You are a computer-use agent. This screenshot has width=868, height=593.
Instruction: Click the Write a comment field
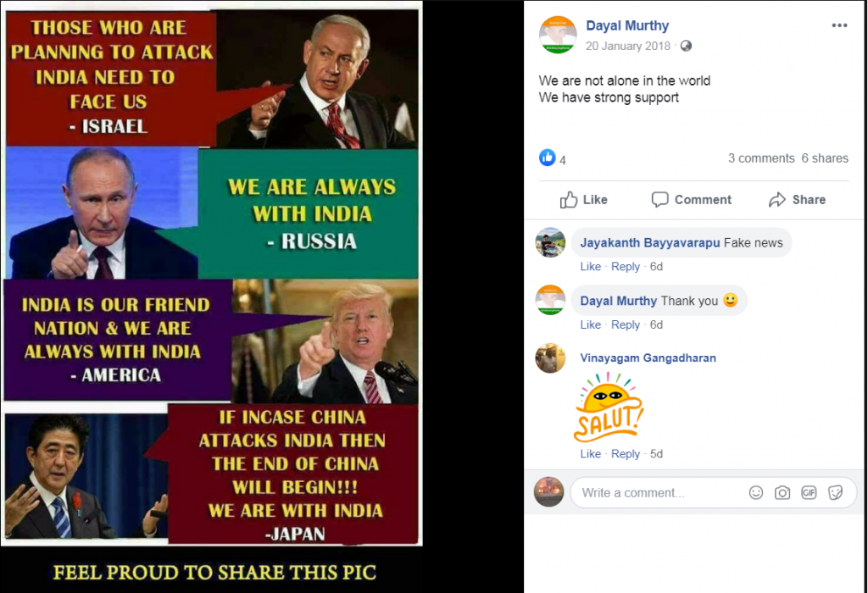(659, 492)
